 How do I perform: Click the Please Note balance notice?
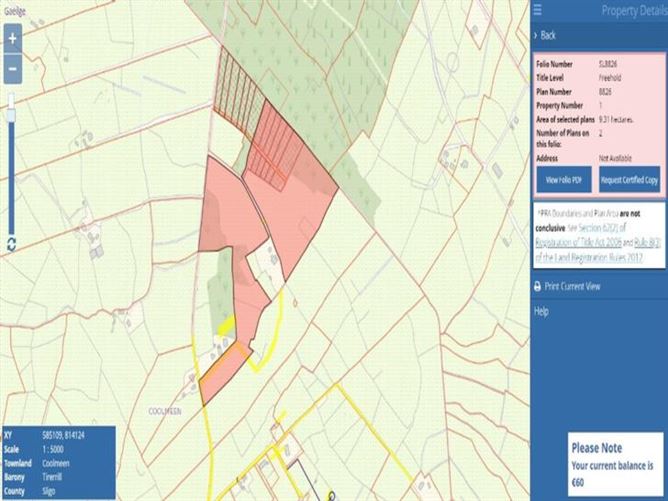pyautogui.click(x=613, y=464)
